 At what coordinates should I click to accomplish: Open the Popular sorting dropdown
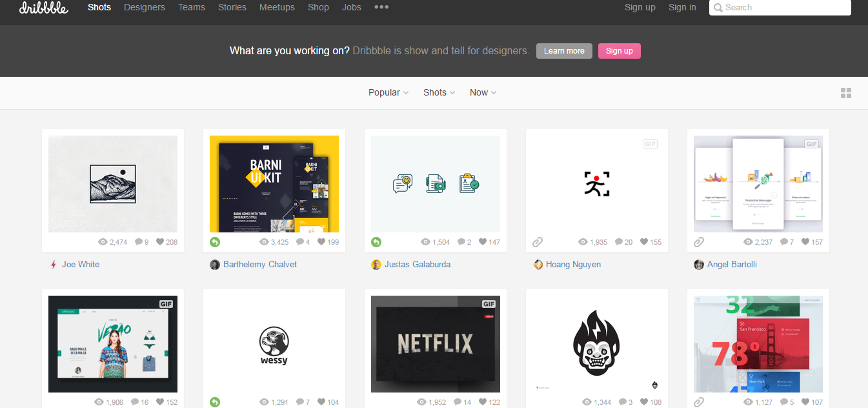[x=388, y=92]
